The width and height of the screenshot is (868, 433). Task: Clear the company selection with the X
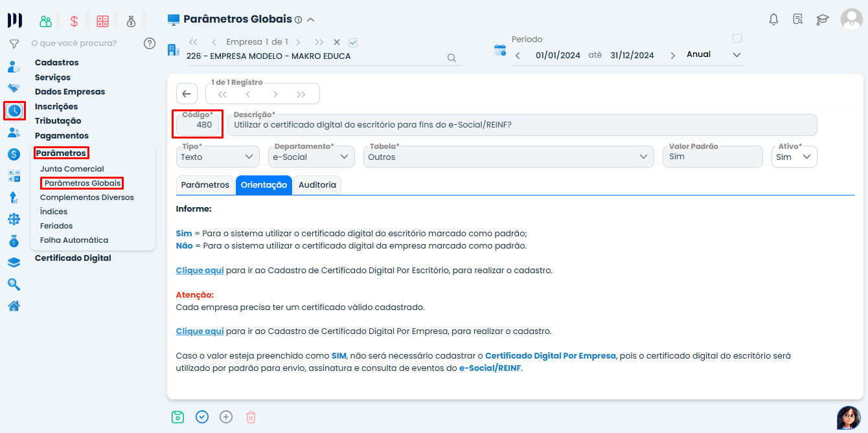click(337, 42)
